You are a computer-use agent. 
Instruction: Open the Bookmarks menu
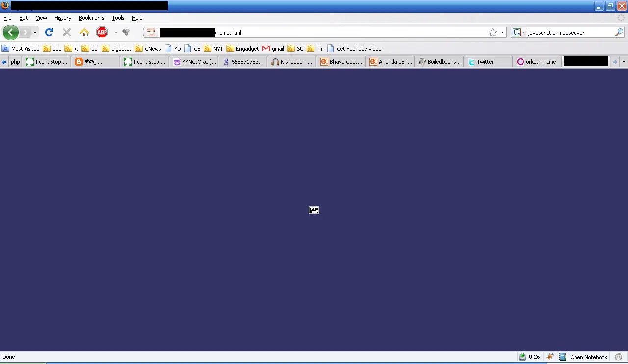(x=91, y=18)
